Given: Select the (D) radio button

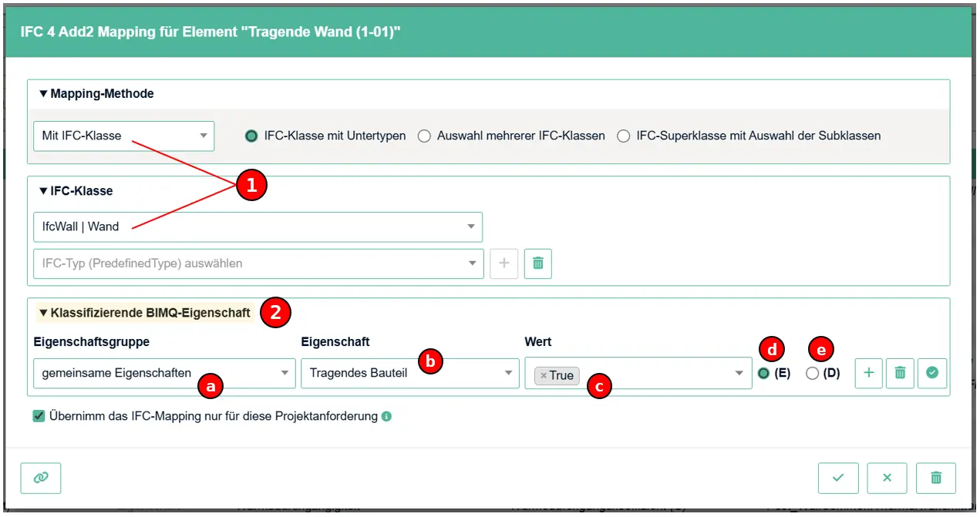Looking at the screenshot, I should pos(812,374).
